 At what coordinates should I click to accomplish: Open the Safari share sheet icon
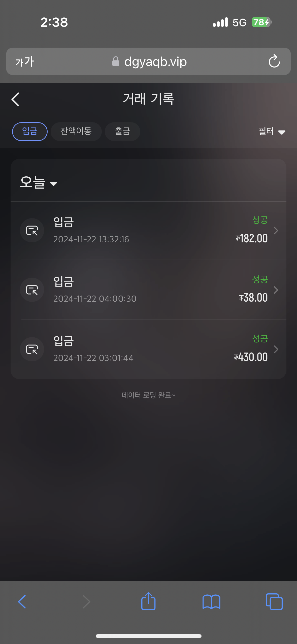point(148,601)
